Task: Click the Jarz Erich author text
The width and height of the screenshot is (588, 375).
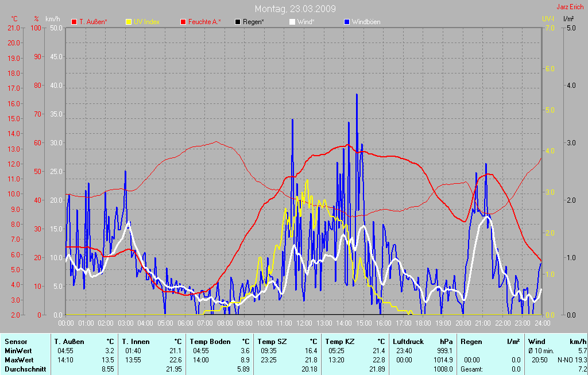Action: tap(571, 8)
